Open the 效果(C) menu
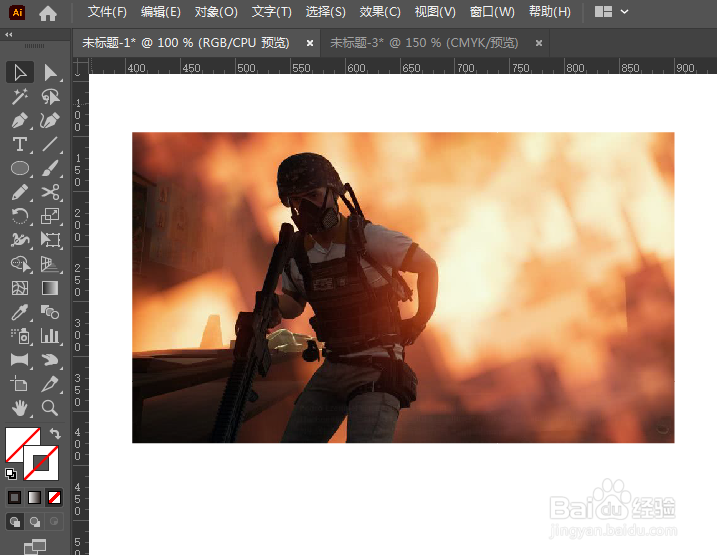The image size is (717, 555). pyautogui.click(x=380, y=12)
